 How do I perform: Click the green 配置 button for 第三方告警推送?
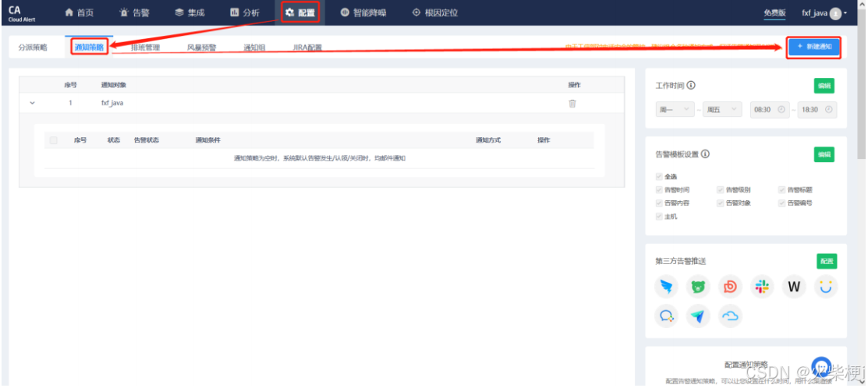pos(827,261)
